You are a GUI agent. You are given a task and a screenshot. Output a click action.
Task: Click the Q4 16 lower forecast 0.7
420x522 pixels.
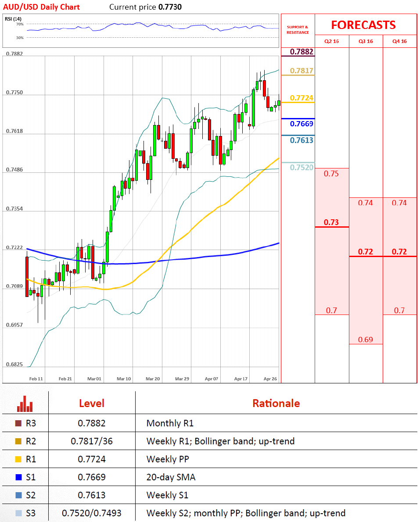click(399, 310)
